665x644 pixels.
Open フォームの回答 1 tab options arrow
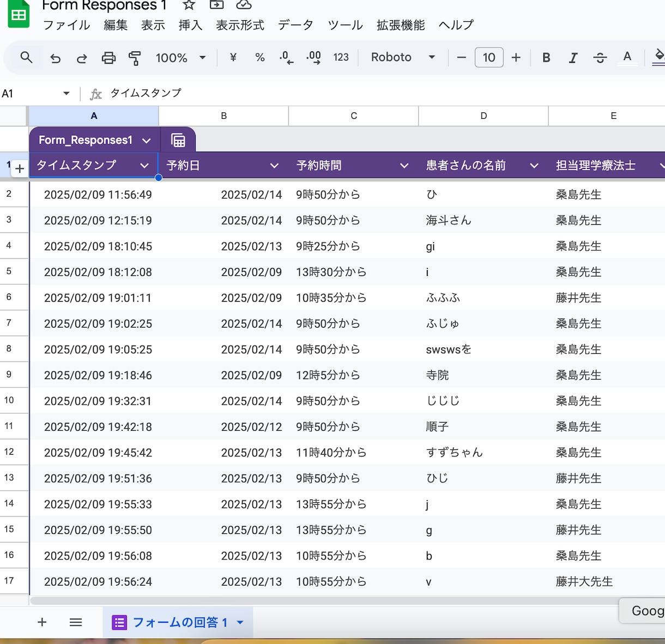(x=240, y=622)
